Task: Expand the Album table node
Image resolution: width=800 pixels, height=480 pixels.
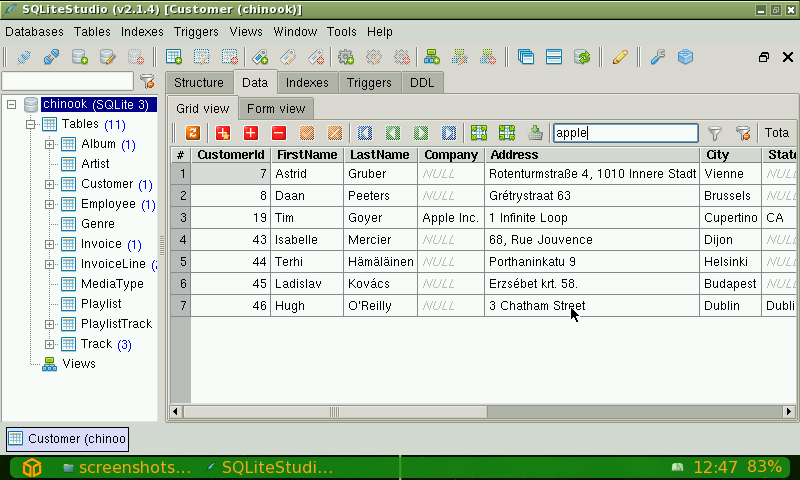Action: click(49, 144)
